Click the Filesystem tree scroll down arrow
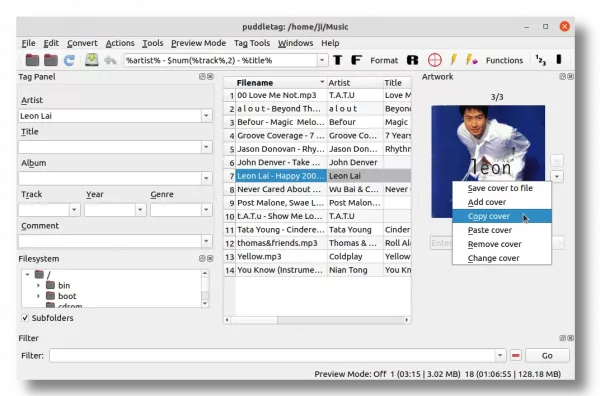 [205, 303]
